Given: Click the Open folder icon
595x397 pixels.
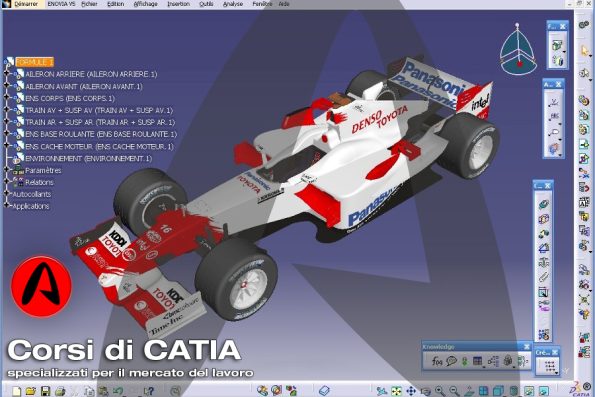Looking at the screenshot, I should (30, 391).
